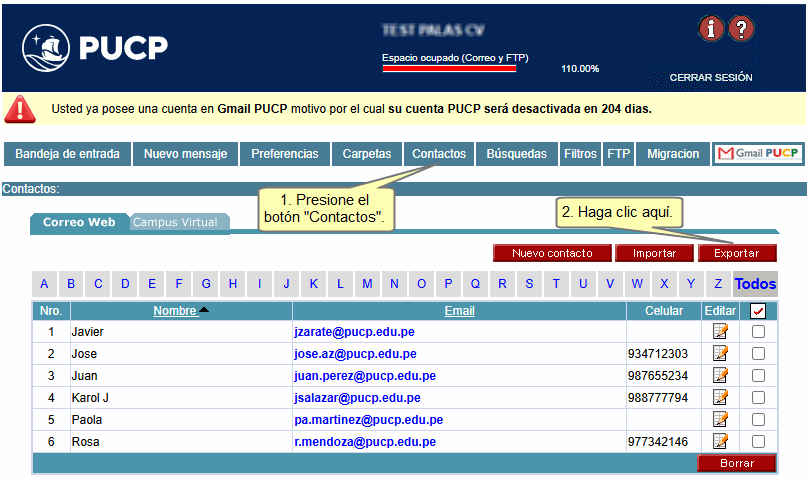This screenshot has height=482, width=808.
Task: Open the Preferencias menu
Action: 285,154
